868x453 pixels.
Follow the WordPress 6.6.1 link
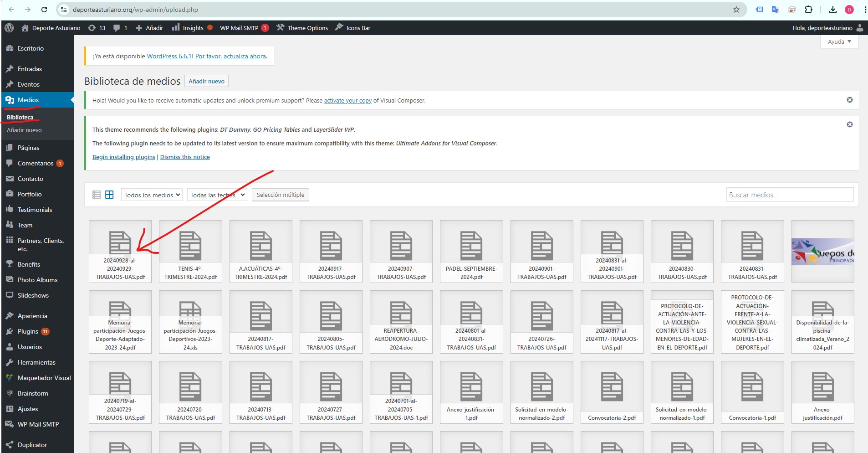click(x=169, y=56)
